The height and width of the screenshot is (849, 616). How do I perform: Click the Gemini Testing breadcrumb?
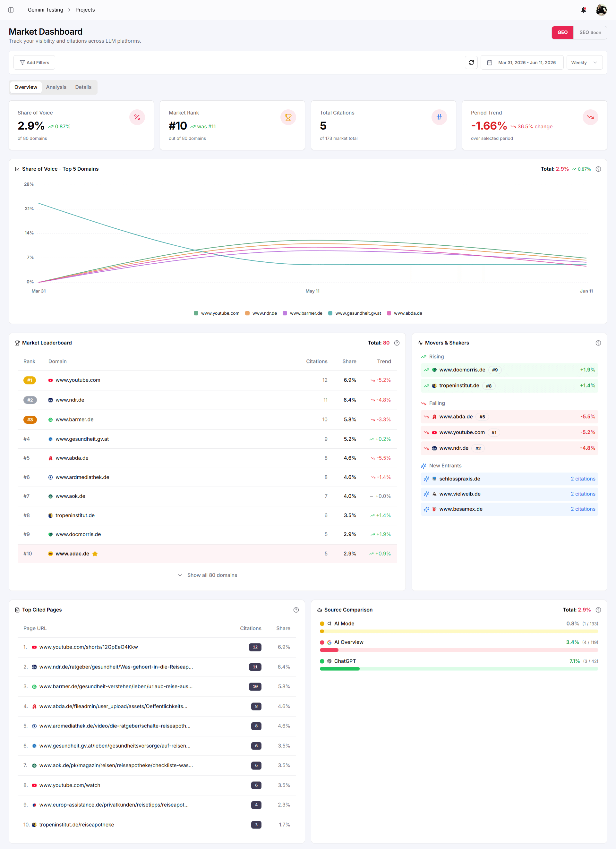pos(45,10)
